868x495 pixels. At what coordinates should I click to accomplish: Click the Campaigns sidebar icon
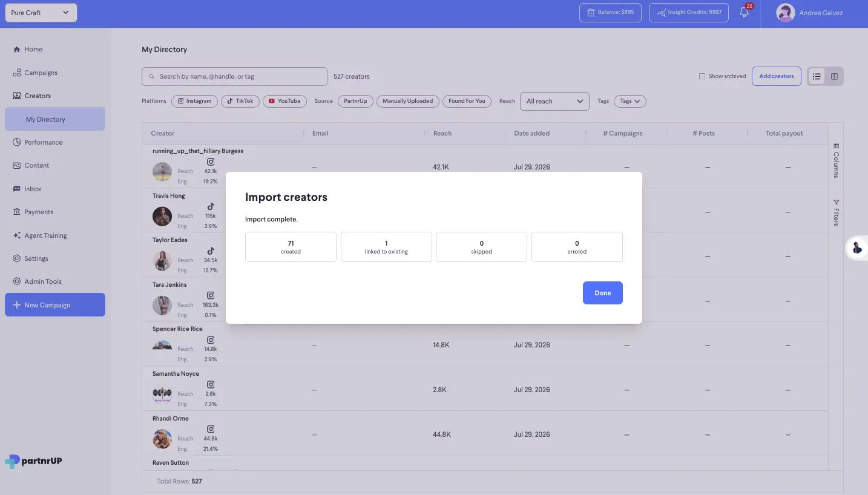click(x=17, y=73)
